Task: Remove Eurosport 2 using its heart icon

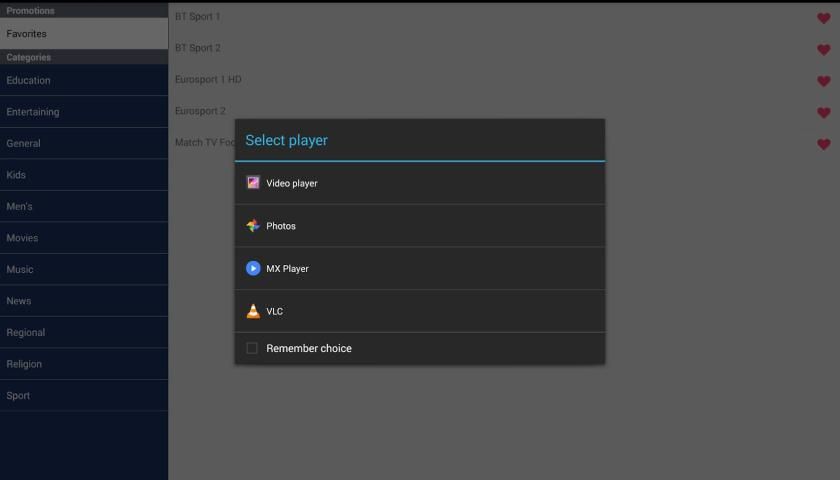Action: pyautogui.click(x=824, y=112)
